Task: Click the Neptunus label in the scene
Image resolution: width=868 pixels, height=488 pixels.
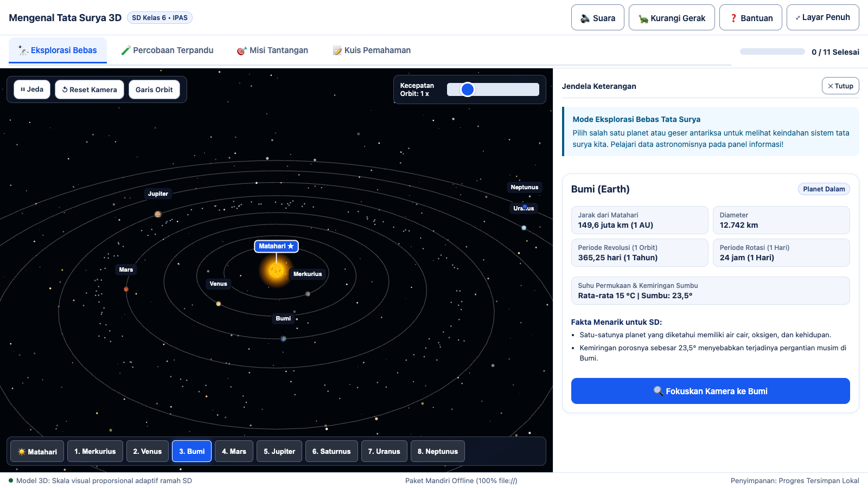Action: (x=525, y=187)
